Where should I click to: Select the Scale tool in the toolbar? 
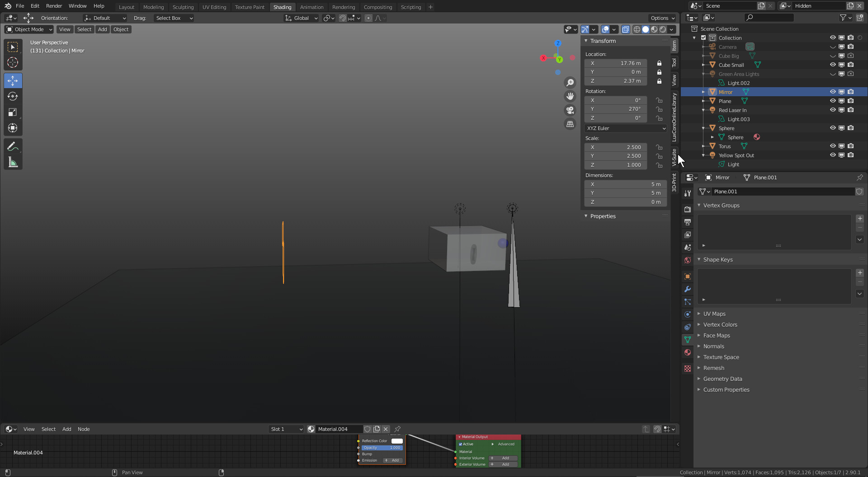click(13, 112)
